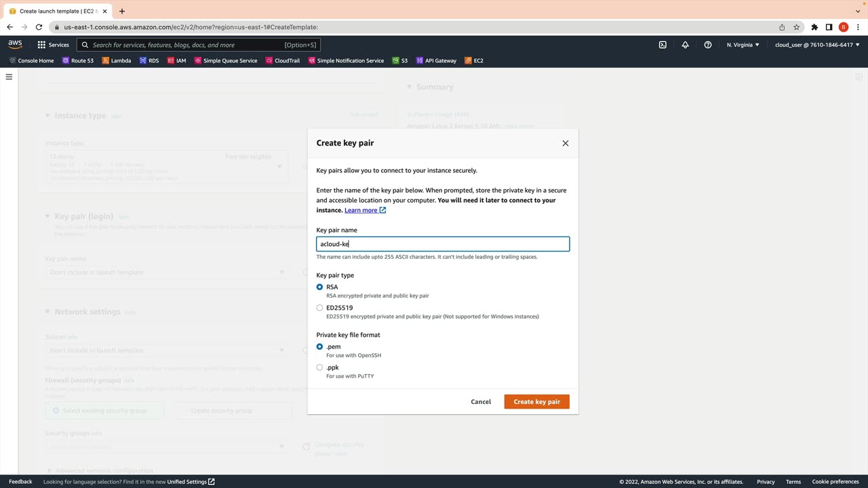Open the Learn more link
The height and width of the screenshot is (488, 868).
365,210
